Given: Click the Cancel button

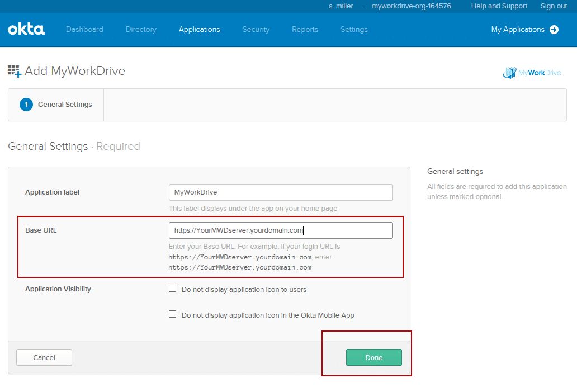Looking at the screenshot, I should [44, 357].
